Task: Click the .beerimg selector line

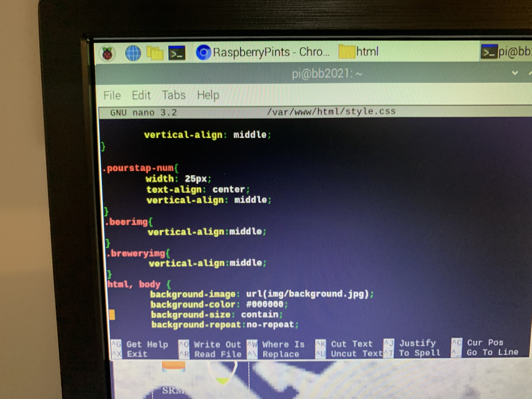Action: click(x=129, y=222)
